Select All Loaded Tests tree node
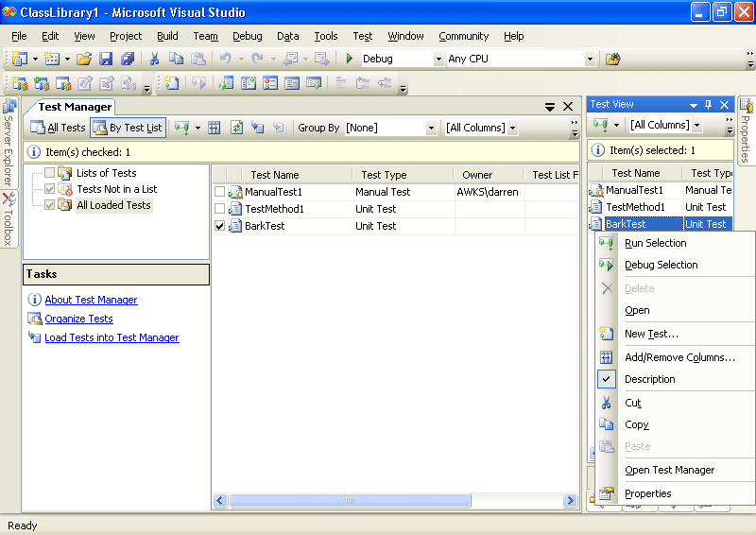This screenshot has width=756, height=535. (x=113, y=205)
